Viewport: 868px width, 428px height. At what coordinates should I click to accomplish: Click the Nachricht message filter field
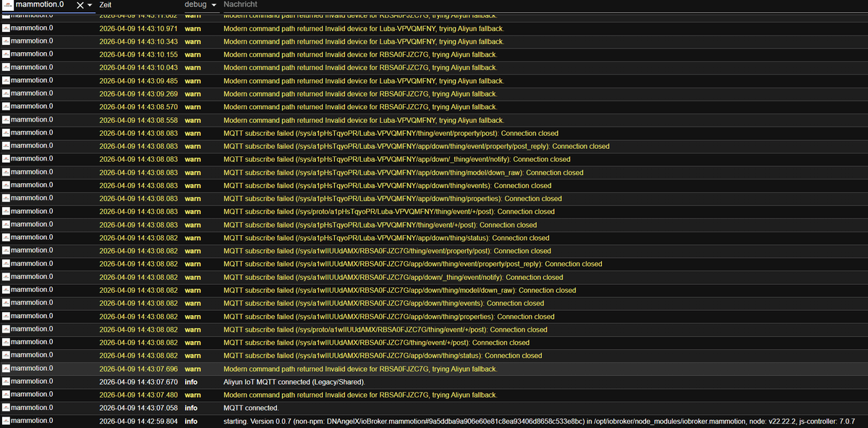point(260,4)
